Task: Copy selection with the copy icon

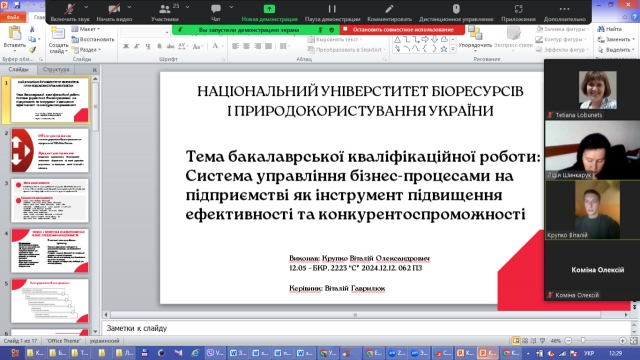Action: [x=32, y=40]
